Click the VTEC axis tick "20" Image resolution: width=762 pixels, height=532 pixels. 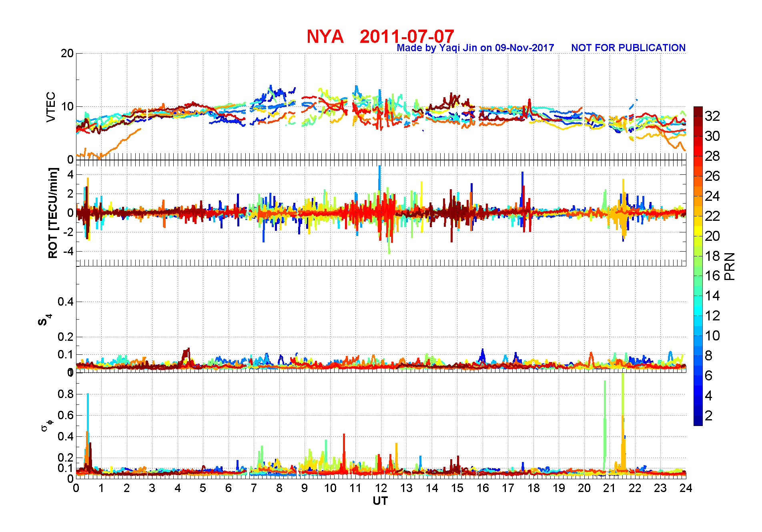pos(67,54)
